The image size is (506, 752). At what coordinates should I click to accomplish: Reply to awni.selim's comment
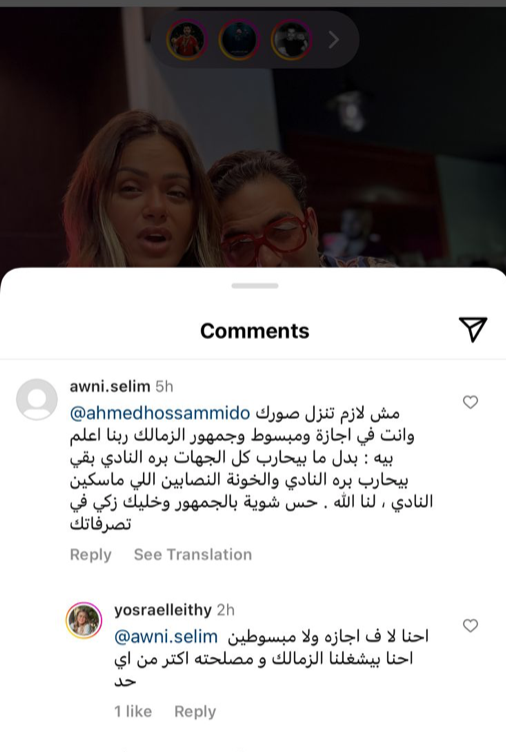tap(91, 554)
